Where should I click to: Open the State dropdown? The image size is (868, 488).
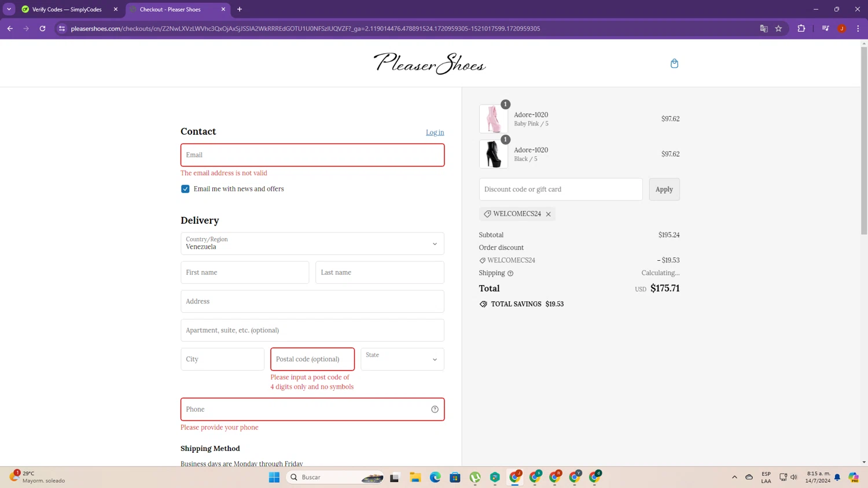[x=402, y=359]
